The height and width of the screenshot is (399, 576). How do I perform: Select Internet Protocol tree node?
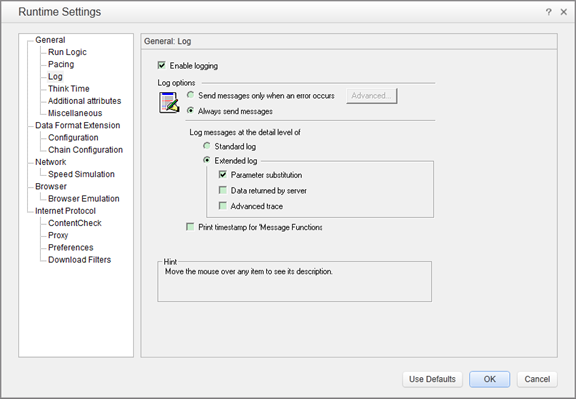click(x=65, y=211)
